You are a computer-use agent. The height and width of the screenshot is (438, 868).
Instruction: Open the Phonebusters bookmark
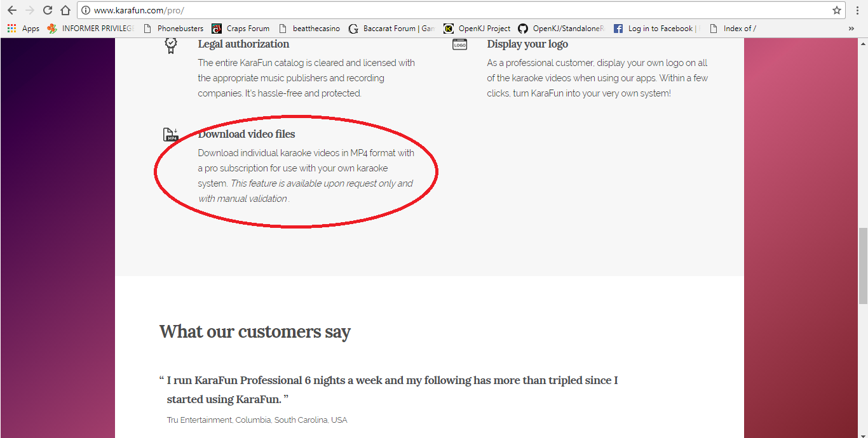173,29
